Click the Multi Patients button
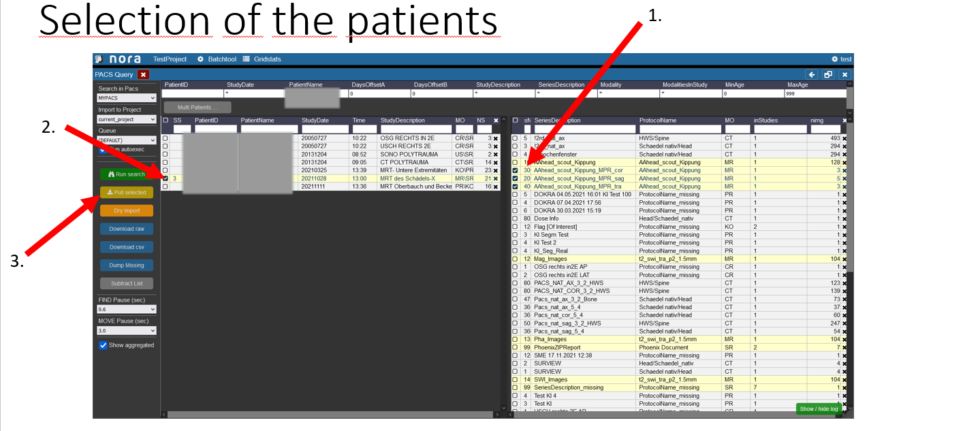This screenshot has height=431, width=980. pyautogui.click(x=197, y=108)
